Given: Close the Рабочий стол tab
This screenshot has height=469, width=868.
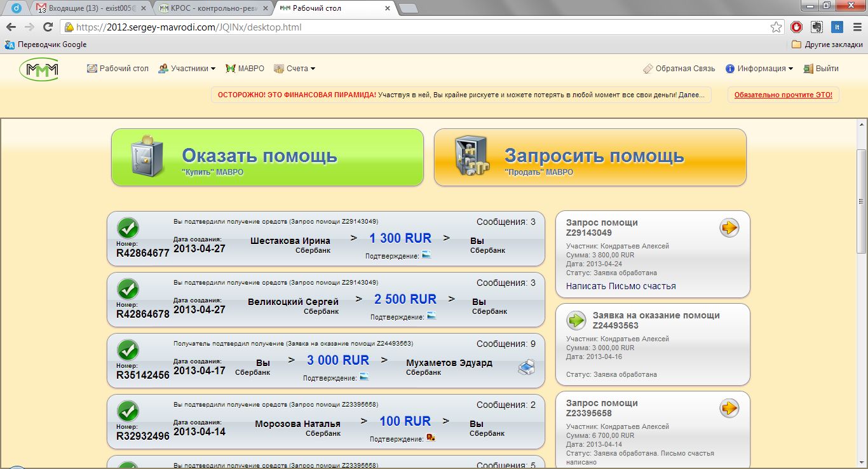Looking at the screenshot, I should (x=388, y=9).
